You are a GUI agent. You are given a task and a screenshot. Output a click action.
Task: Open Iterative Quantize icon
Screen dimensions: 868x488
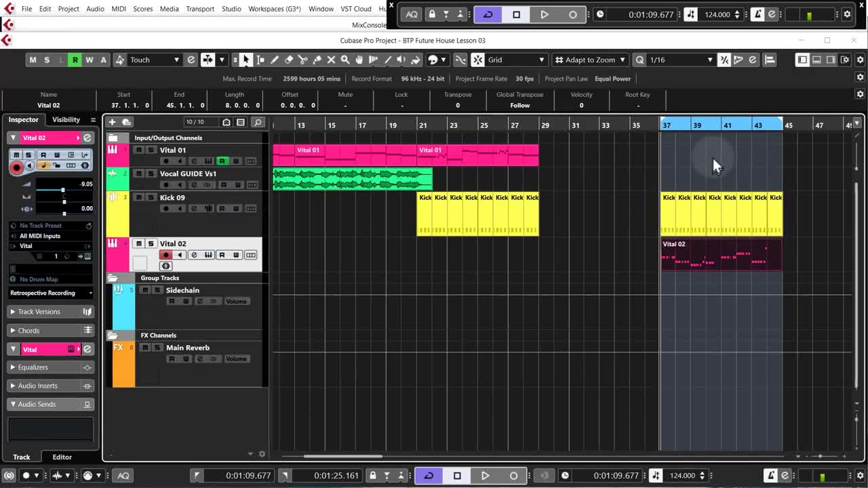coord(724,60)
